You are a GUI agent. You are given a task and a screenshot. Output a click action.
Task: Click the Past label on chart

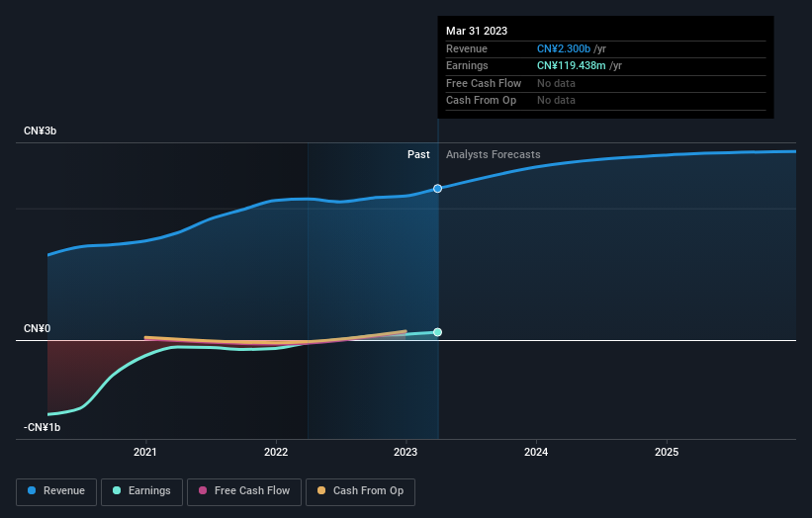tap(418, 155)
